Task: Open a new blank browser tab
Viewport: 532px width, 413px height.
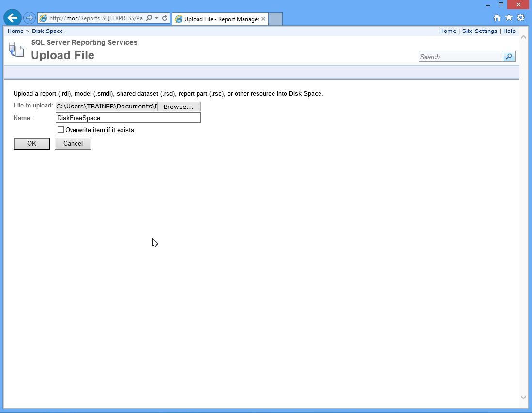Action: click(275, 19)
